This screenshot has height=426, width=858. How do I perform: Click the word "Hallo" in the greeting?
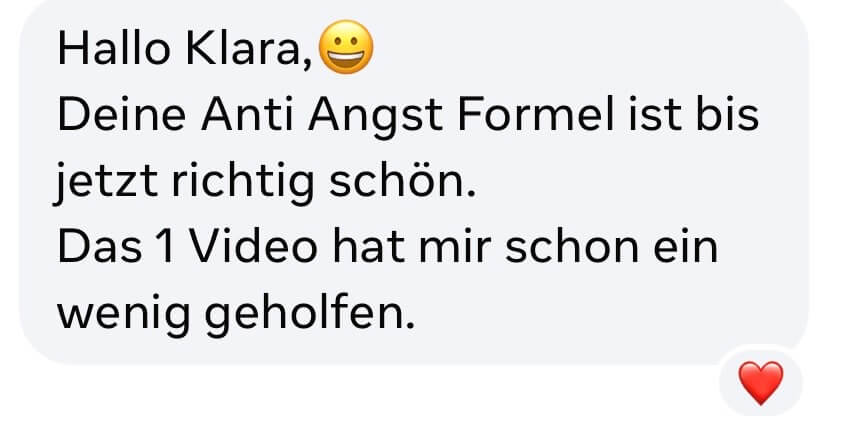(114, 49)
